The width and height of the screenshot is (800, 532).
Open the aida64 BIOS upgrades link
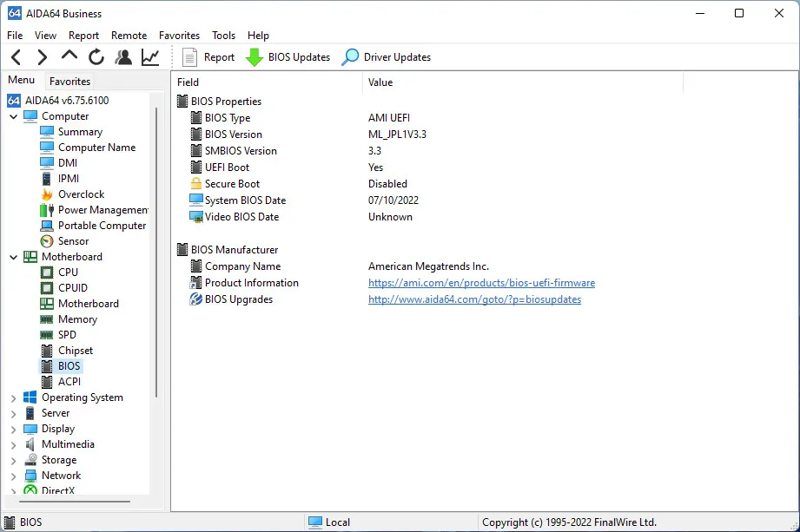[x=474, y=299]
